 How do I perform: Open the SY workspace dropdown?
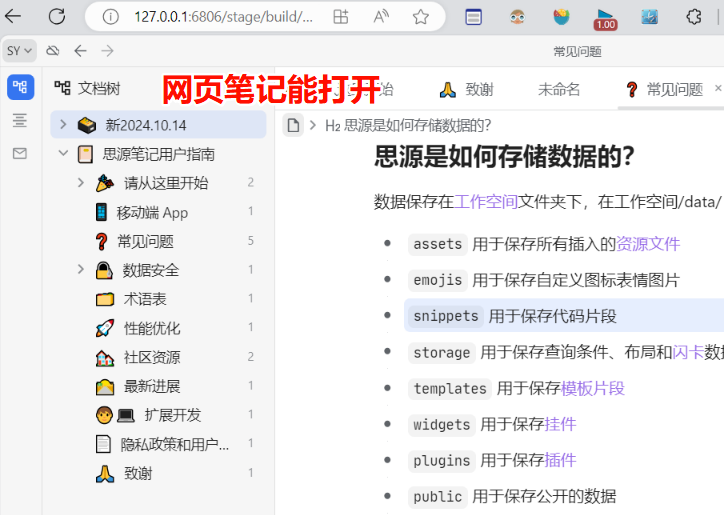point(19,50)
